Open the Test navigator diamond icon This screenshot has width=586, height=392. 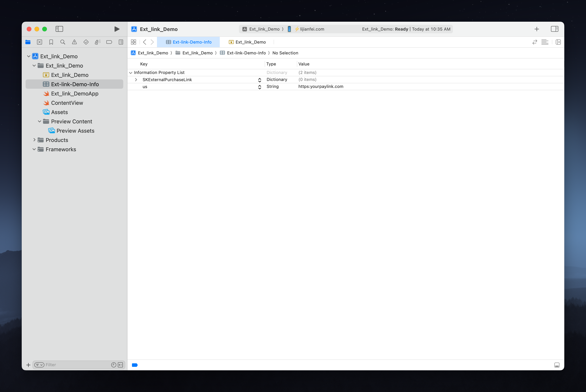pyautogui.click(x=86, y=42)
